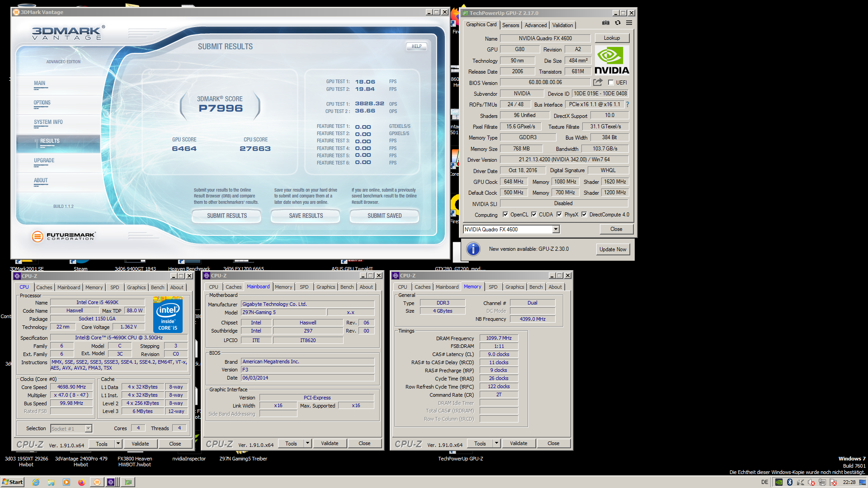Expand Tools dropdown arrow in Memory window

click(x=496, y=443)
